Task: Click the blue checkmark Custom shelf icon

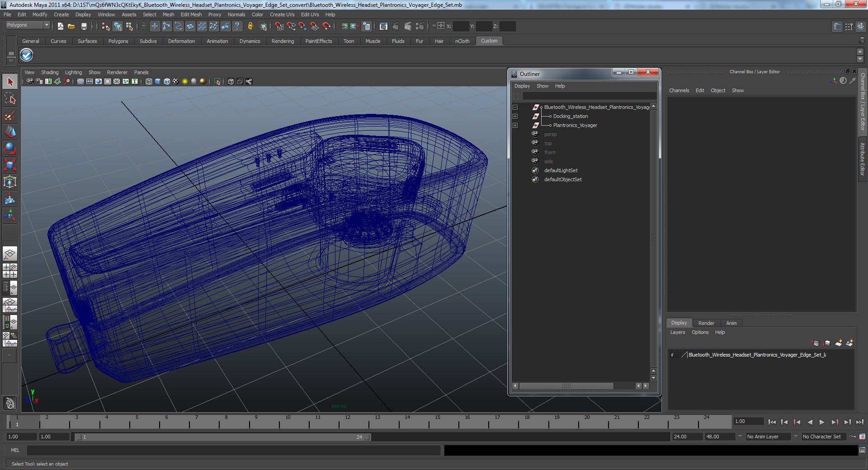Action: tap(27, 55)
